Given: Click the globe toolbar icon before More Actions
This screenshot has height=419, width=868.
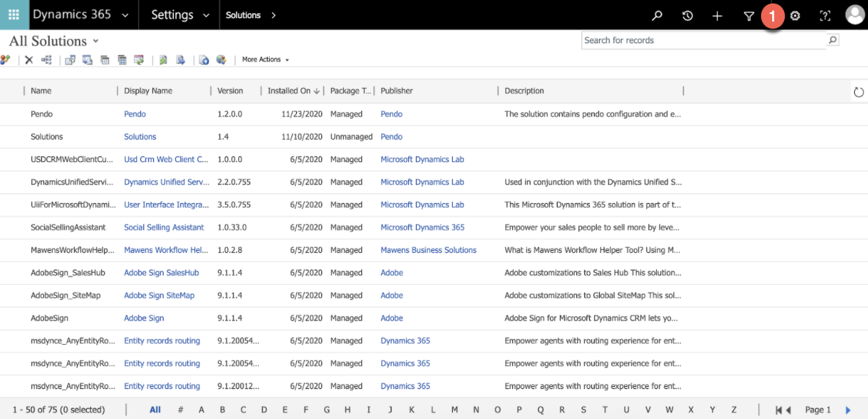Looking at the screenshot, I should point(222,60).
